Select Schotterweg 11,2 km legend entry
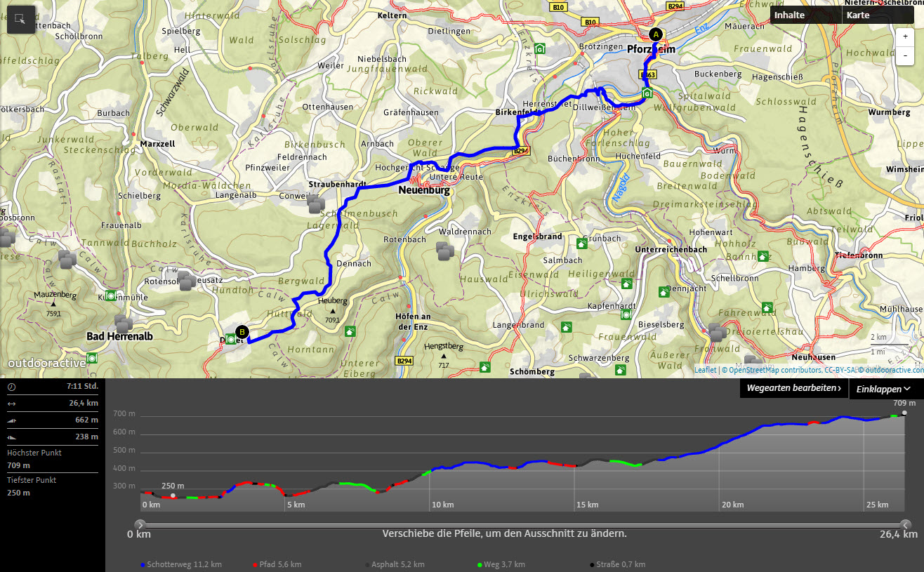This screenshot has height=572, width=924. tap(181, 564)
